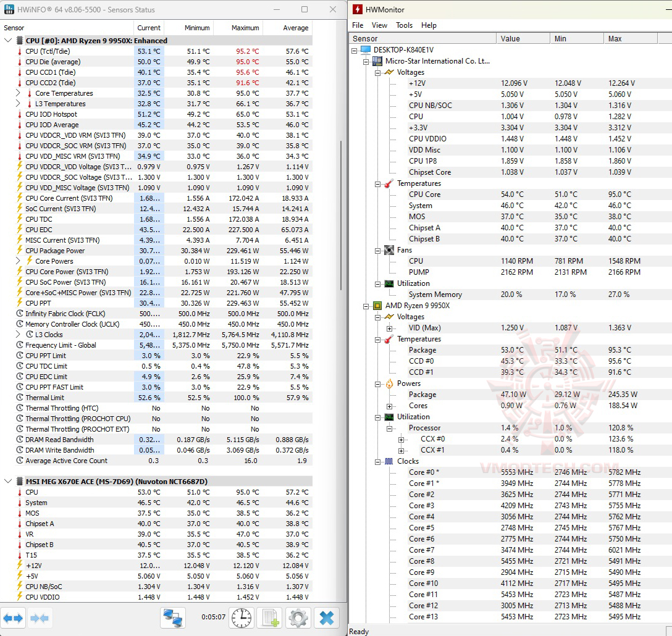Click the HWiNFO vertical scrollbar thumb

pyautogui.click(x=341, y=215)
